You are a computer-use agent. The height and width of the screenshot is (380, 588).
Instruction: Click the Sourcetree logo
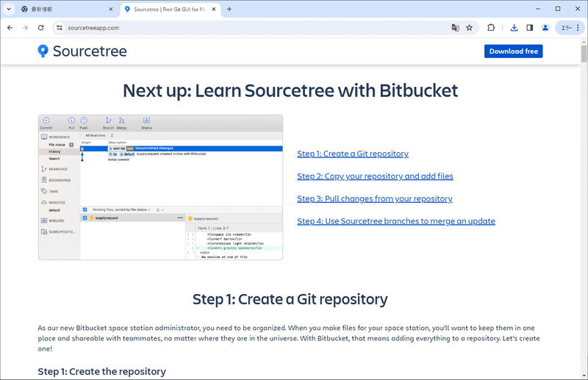pyautogui.click(x=82, y=51)
